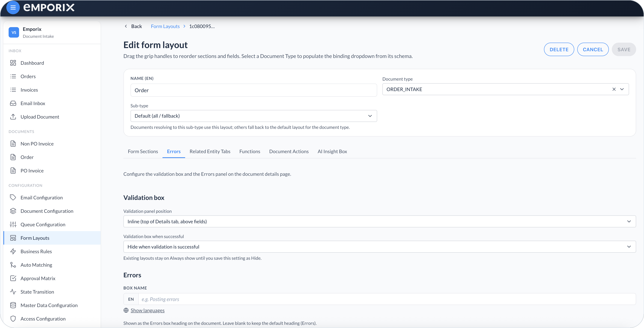Switch to the Form Sections tab
Viewport: 644px width, 328px height.
(x=143, y=151)
